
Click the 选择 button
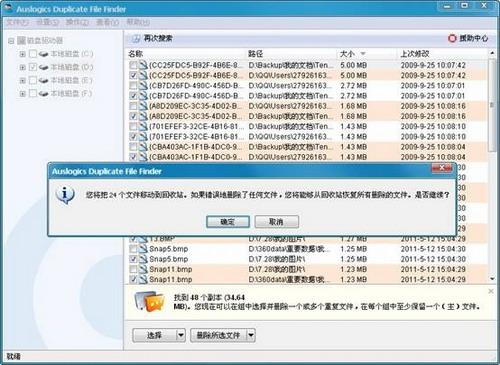(x=154, y=335)
